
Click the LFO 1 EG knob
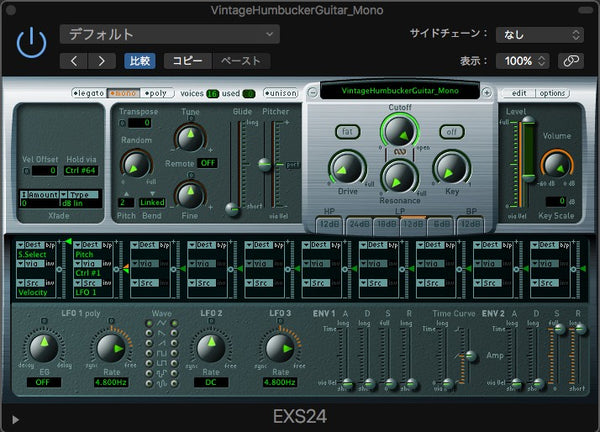click(44, 347)
